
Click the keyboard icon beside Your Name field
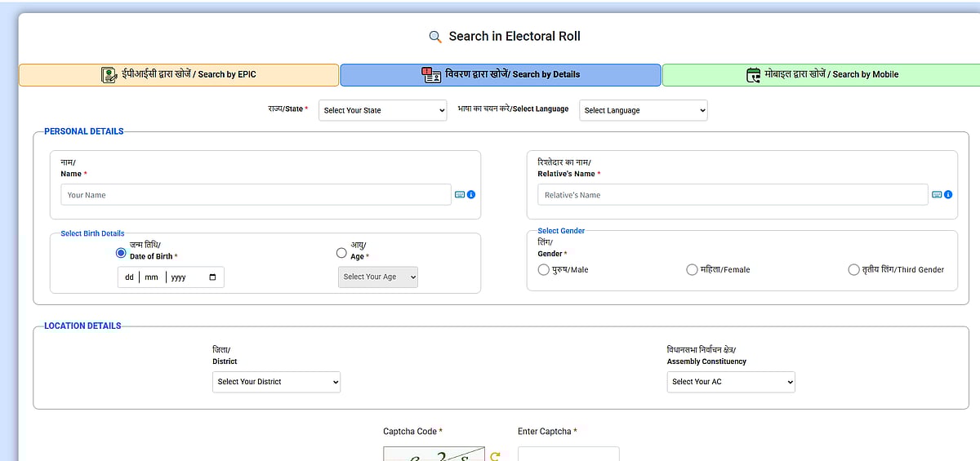[x=460, y=195]
